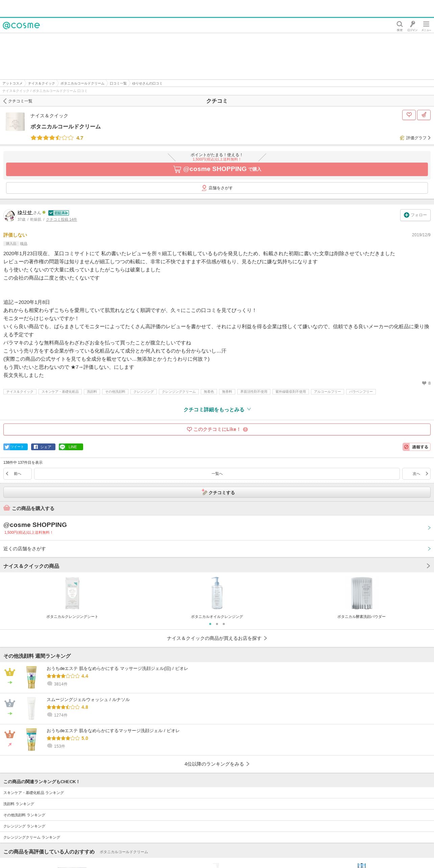Click 店舗をさがす store finder button
Viewport: 434px width, 868px height.
point(217,188)
